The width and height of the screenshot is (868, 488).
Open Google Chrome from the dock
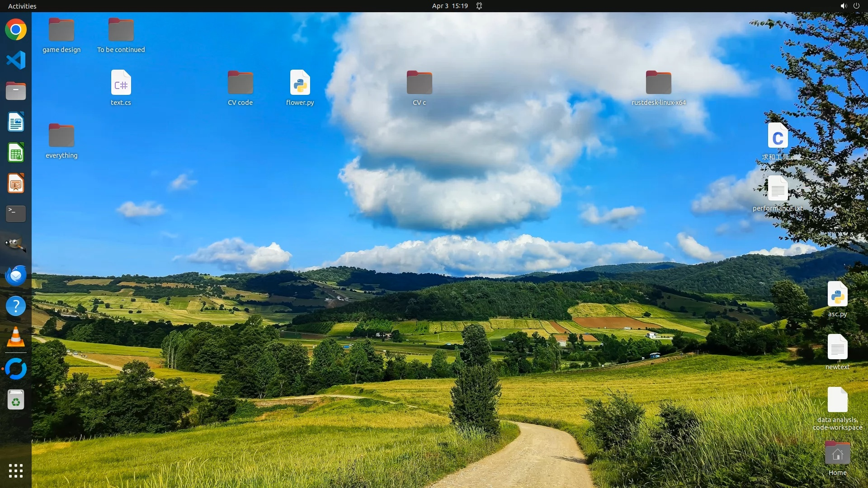click(x=16, y=30)
